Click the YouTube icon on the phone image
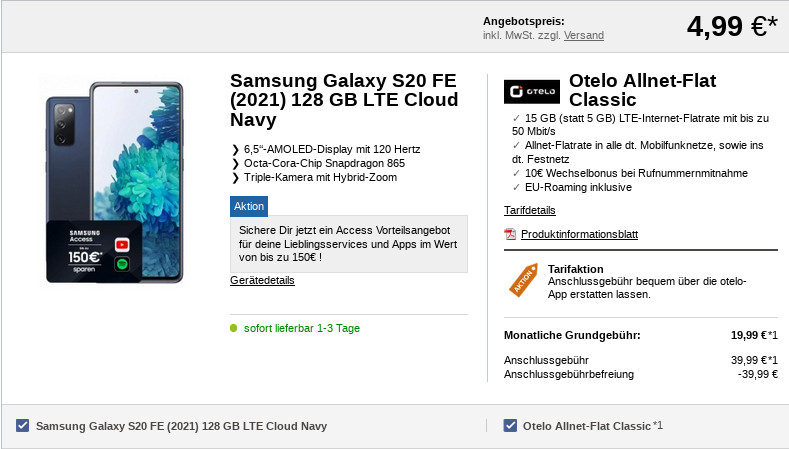The image size is (789, 449). point(121,245)
